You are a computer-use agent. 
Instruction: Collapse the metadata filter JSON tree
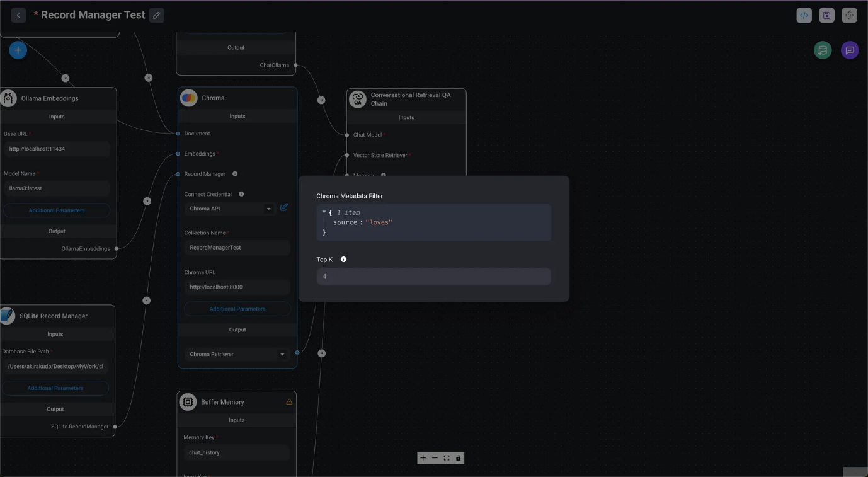coord(324,212)
